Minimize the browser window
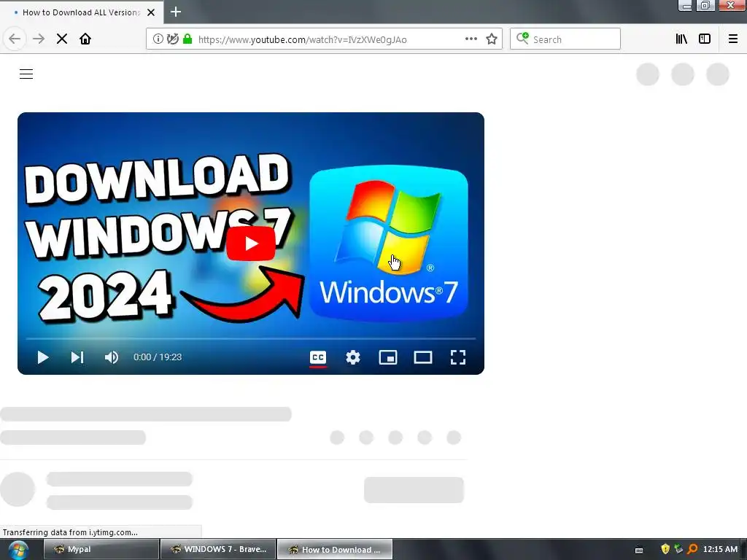This screenshot has width=747, height=560. click(686, 6)
